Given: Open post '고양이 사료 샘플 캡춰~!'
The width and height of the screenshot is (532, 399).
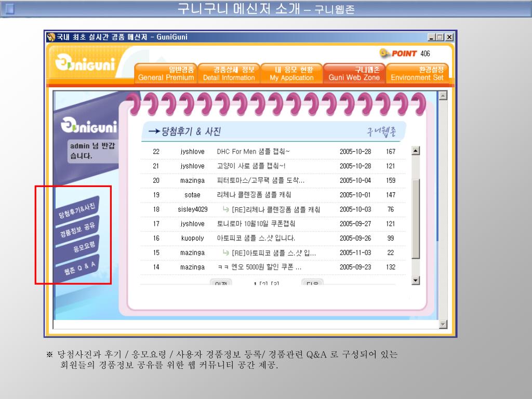Looking at the screenshot, I should point(251,166).
